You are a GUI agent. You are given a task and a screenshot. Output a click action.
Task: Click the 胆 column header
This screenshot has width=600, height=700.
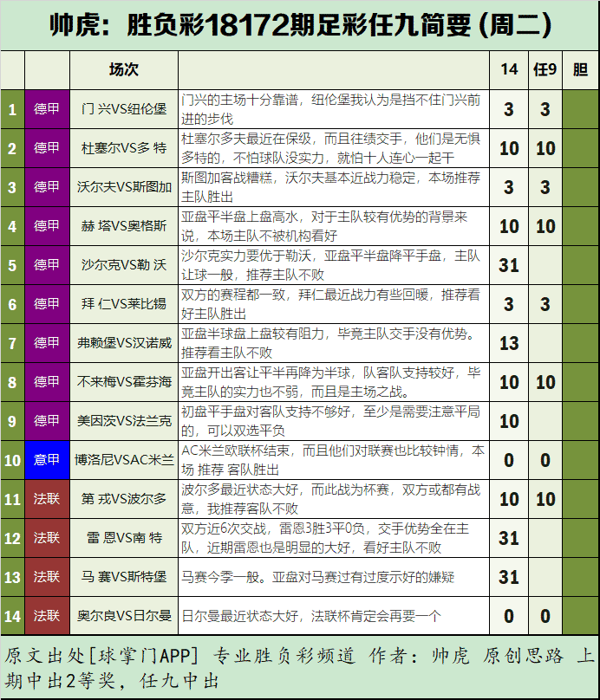click(x=580, y=69)
